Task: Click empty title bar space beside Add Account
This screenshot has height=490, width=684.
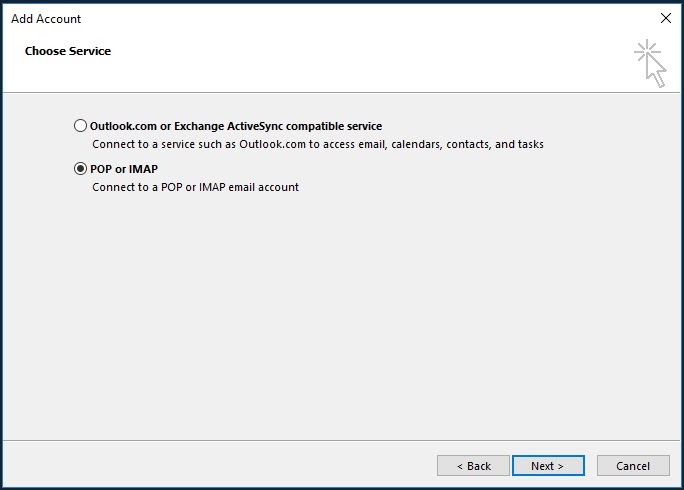Action: point(350,19)
